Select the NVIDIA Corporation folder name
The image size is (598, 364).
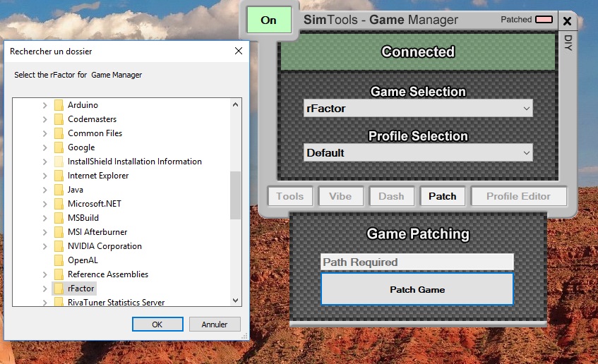click(x=104, y=246)
